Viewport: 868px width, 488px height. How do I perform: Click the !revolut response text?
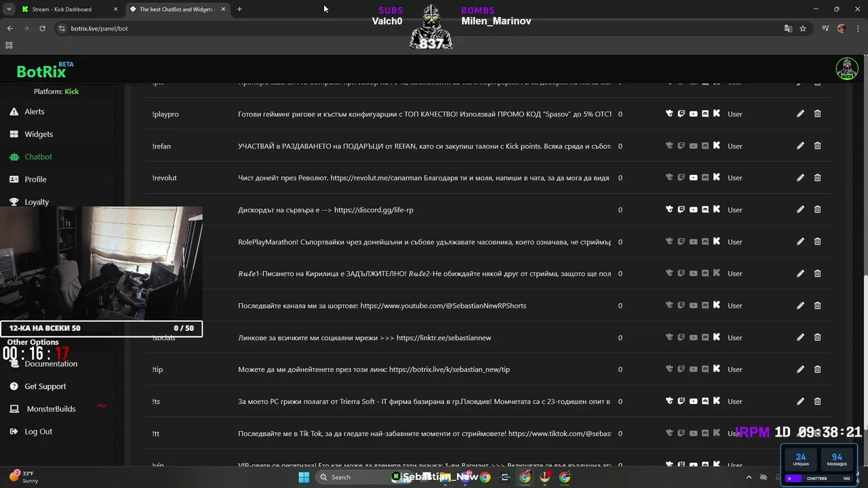tap(424, 178)
